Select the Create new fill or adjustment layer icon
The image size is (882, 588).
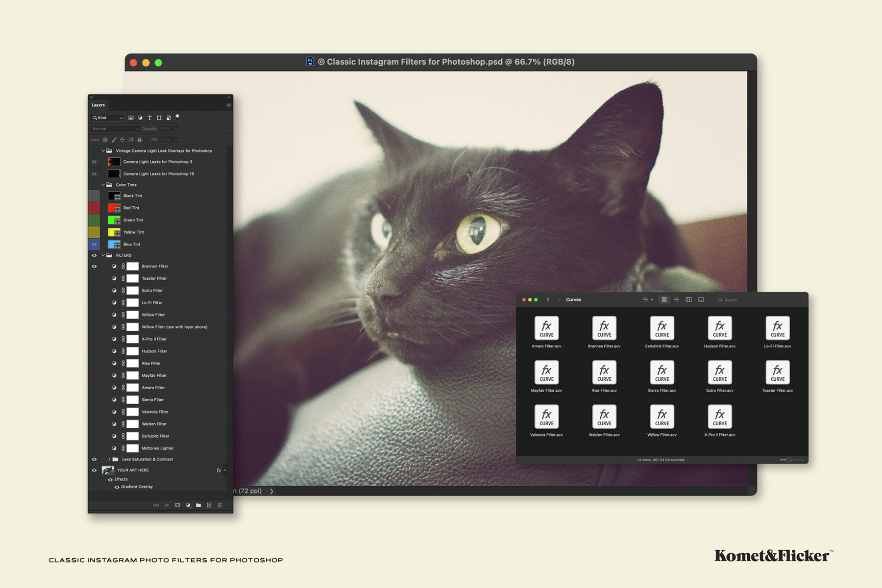189,505
